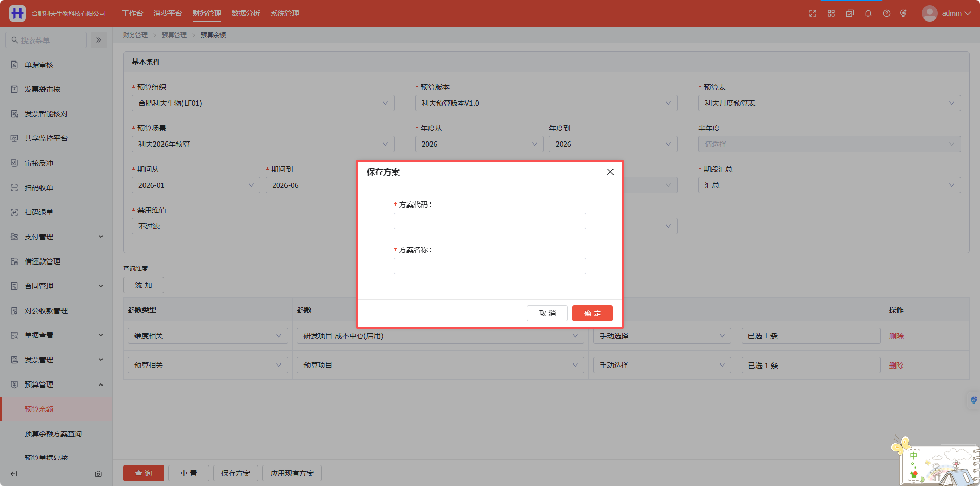The height and width of the screenshot is (486, 980).
Task: Close the 保存方案 dialog with X
Action: pyautogui.click(x=610, y=172)
